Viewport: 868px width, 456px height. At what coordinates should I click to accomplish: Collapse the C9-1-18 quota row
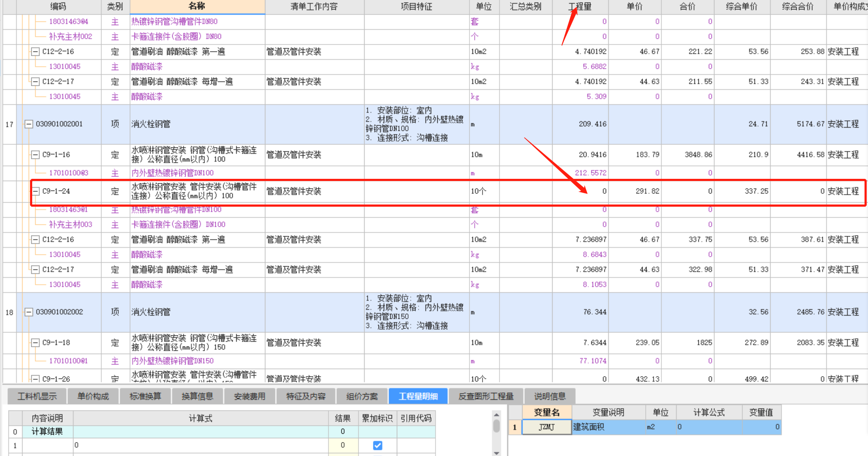(x=35, y=343)
